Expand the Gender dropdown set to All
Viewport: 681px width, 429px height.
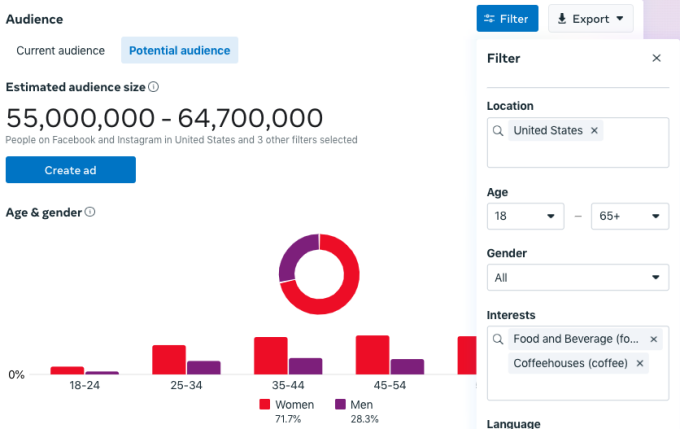click(x=578, y=277)
